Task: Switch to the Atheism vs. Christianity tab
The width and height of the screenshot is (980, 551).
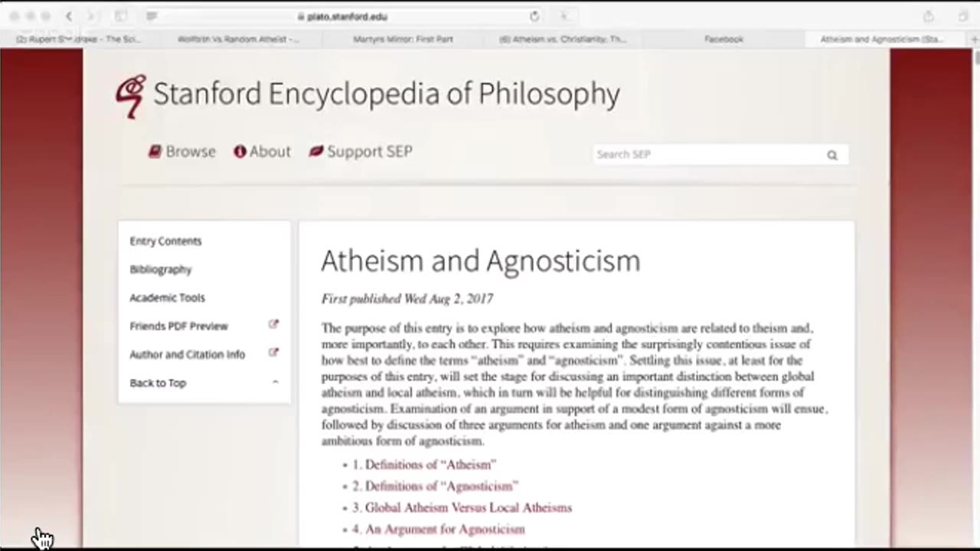Action: [x=563, y=39]
